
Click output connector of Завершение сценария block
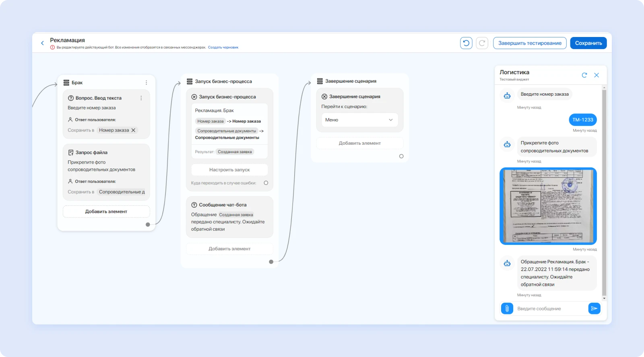[x=401, y=156]
